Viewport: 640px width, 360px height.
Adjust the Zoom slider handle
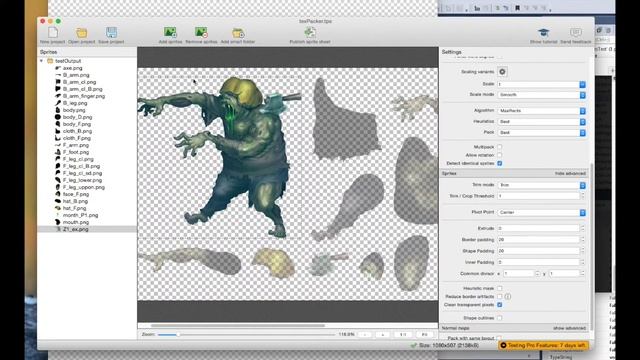178,334
